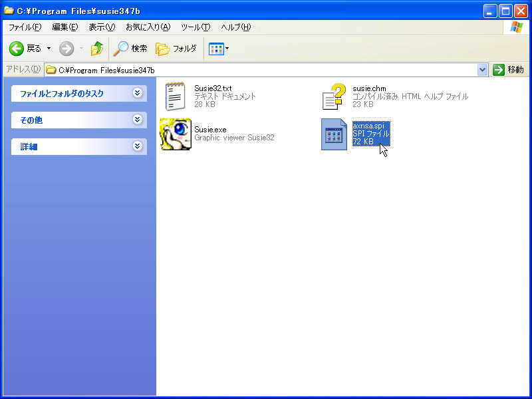Click the 詳細 panel header text
The width and height of the screenshot is (532, 399).
click(29, 146)
